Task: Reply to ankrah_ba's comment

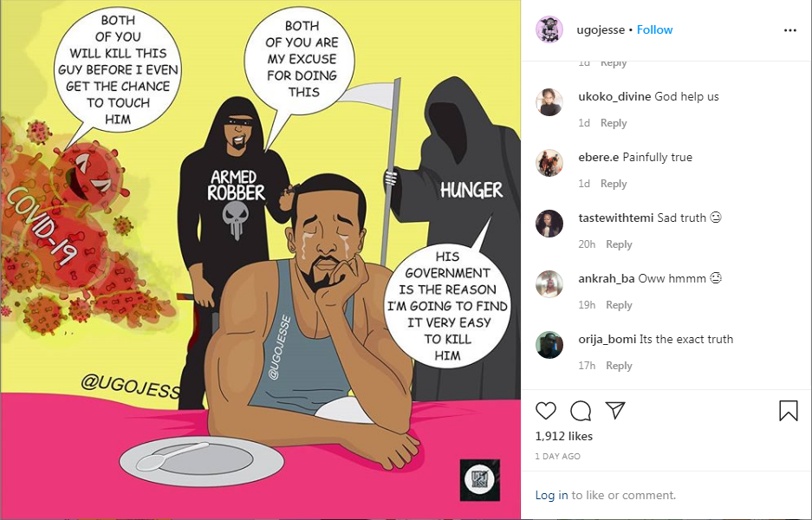Action: (x=620, y=305)
